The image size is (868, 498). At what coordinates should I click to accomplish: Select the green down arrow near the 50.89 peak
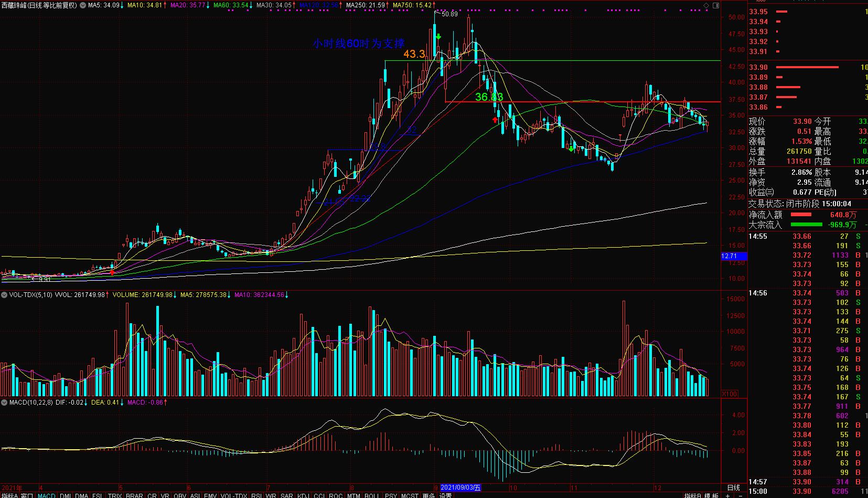coord(438,36)
